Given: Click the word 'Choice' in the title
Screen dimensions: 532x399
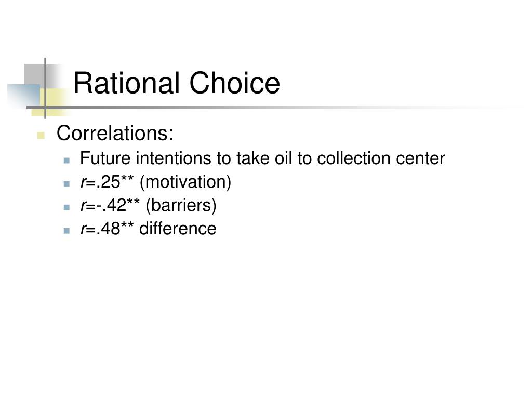Looking at the screenshot, I should pyautogui.click(x=235, y=83).
